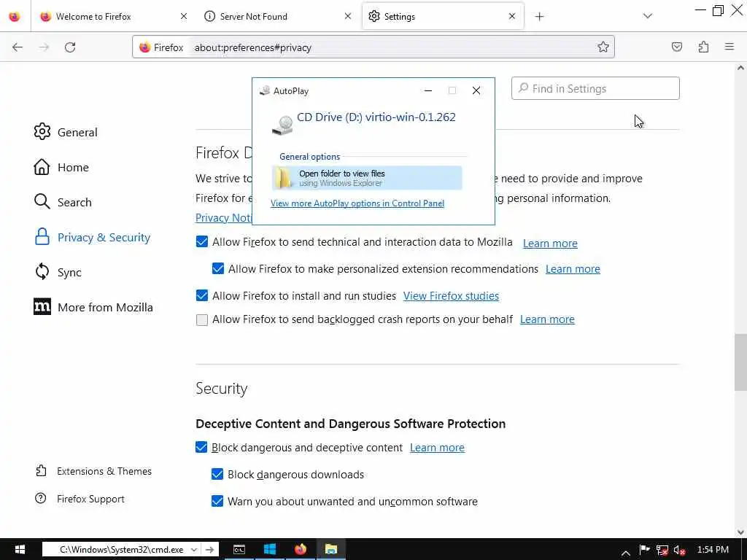The width and height of the screenshot is (747, 560).
Task: Close the Settings tab
Action: [x=512, y=16]
